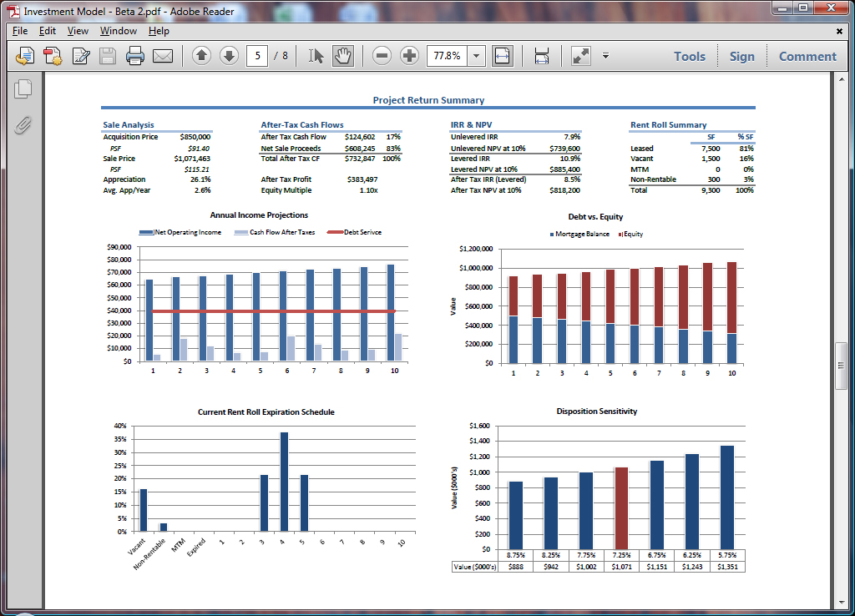Open the fill and sign document icon
The width and height of the screenshot is (855, 616).
[x=81, y=56]
